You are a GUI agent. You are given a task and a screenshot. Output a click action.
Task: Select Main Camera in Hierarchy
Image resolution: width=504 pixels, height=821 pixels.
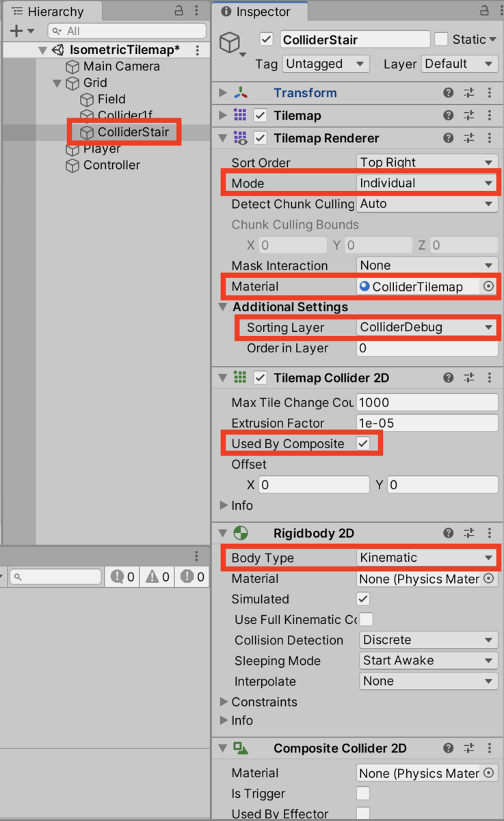[x=121, y=66]
